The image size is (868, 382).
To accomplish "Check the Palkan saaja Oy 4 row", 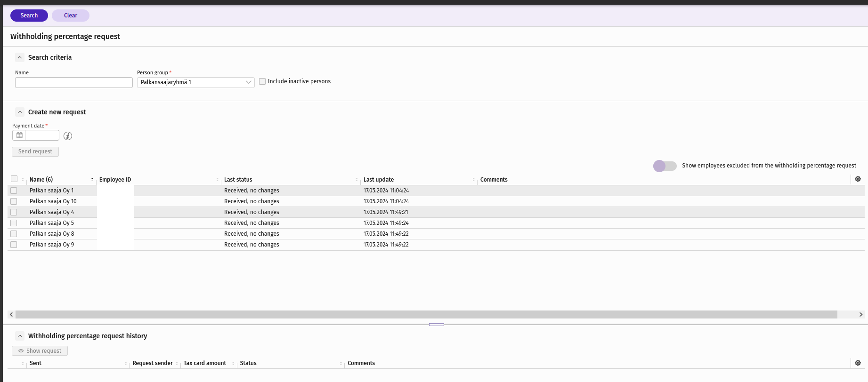I will 14,212.
